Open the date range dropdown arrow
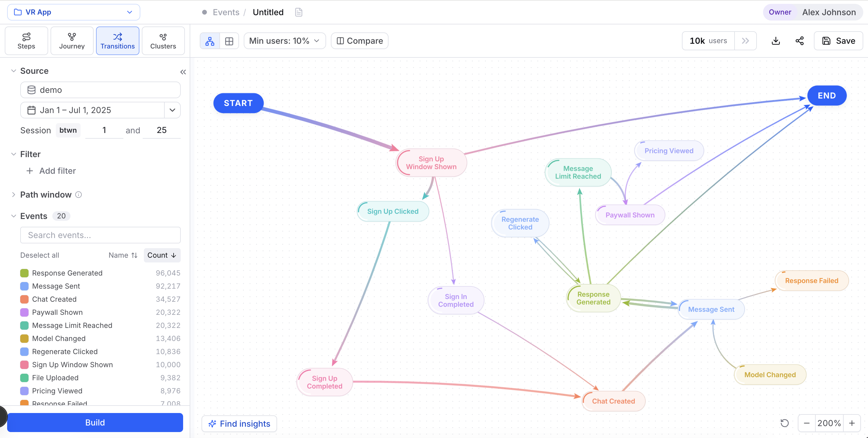The image size is (868, 438). (172, 110)
